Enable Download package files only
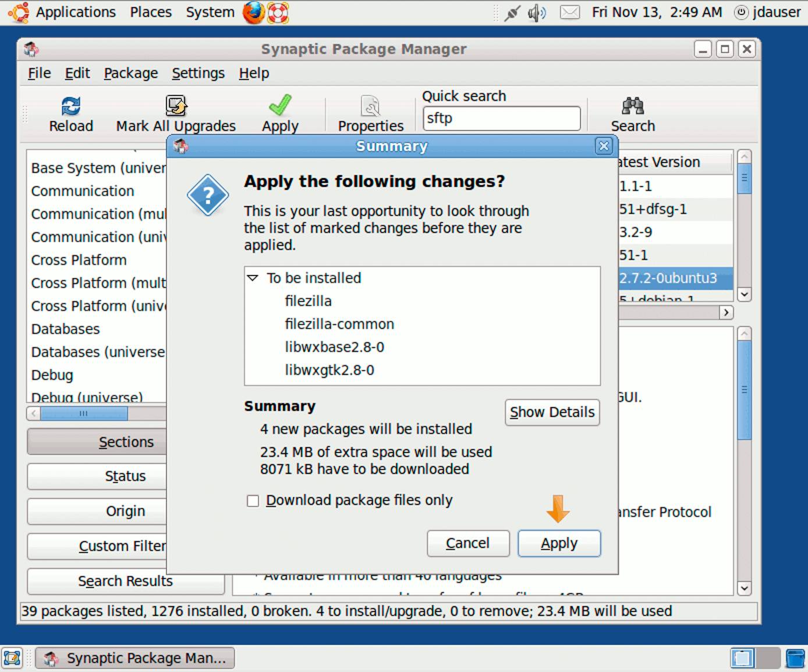808x672 pixels. (x=253, y=500)
